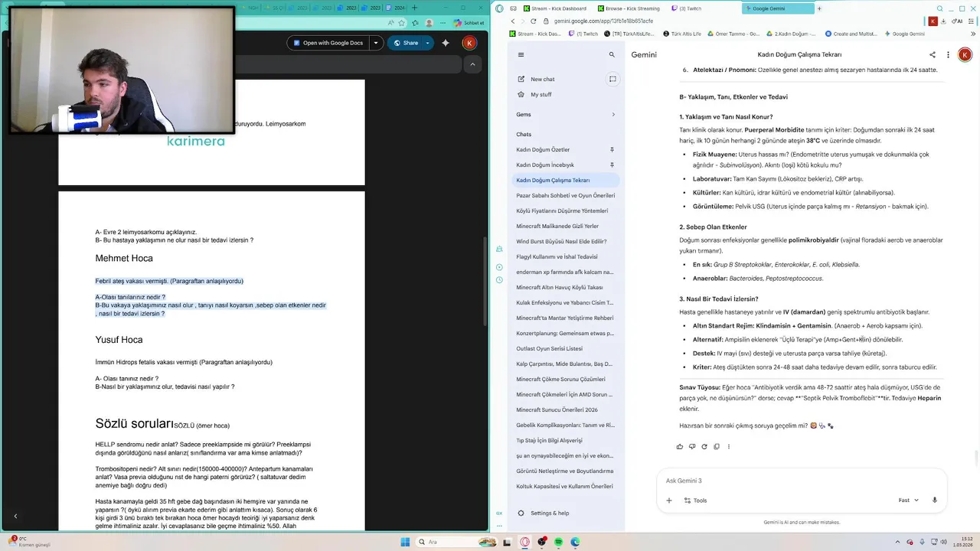This screenshot has height=551, width=980.
Task: Open the conversation three-dot options menu
Action: (948, 55)
